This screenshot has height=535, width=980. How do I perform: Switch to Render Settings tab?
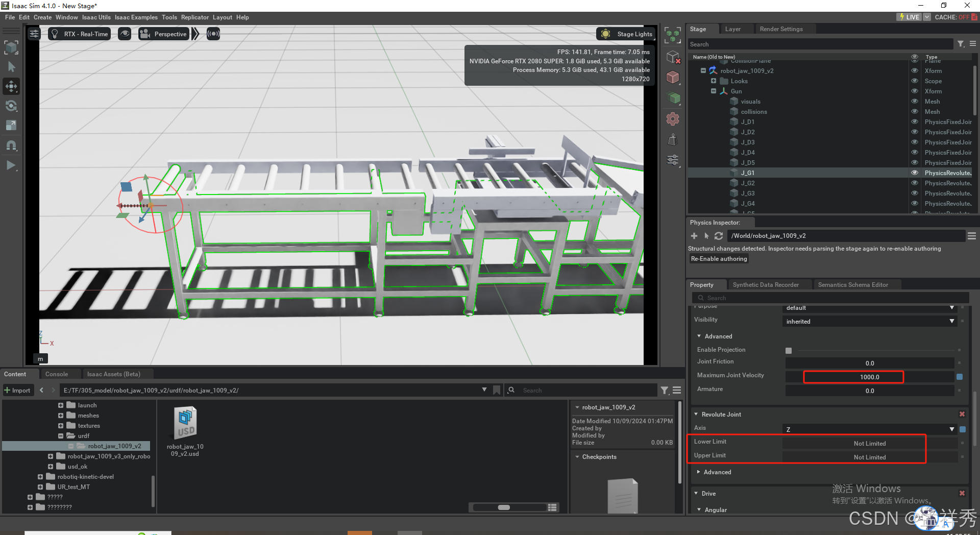(781, 29)
